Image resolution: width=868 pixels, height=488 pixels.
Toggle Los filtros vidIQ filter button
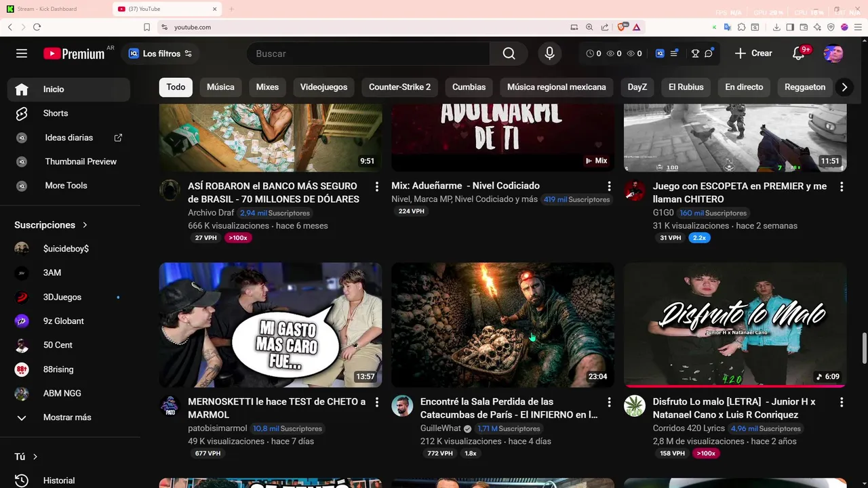[x=161, y=54]
